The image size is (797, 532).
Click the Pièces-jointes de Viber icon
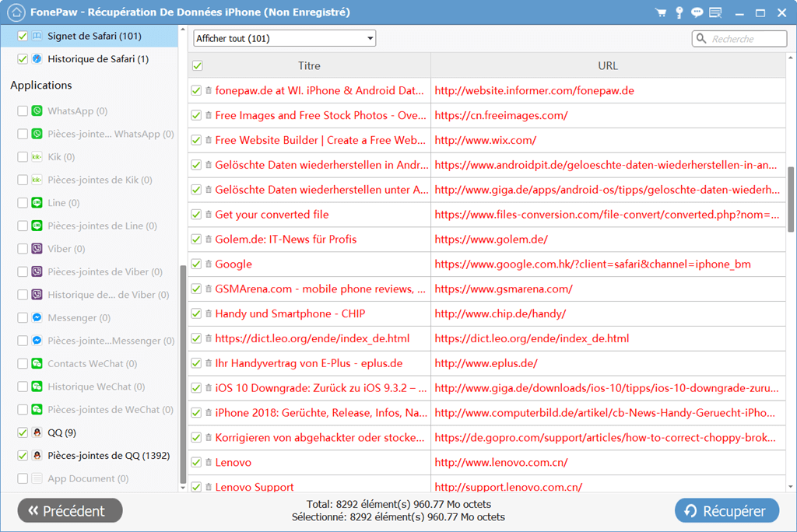coord(37,272)
